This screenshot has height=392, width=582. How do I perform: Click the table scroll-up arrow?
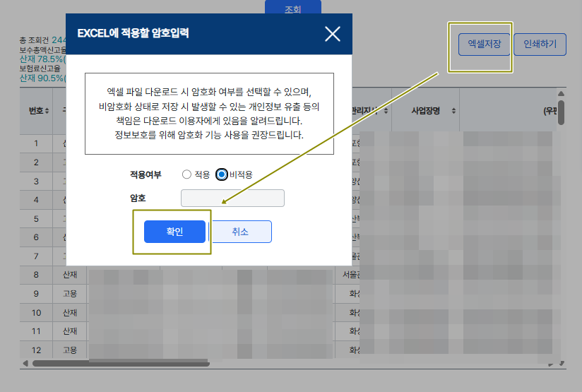(562, 93)
